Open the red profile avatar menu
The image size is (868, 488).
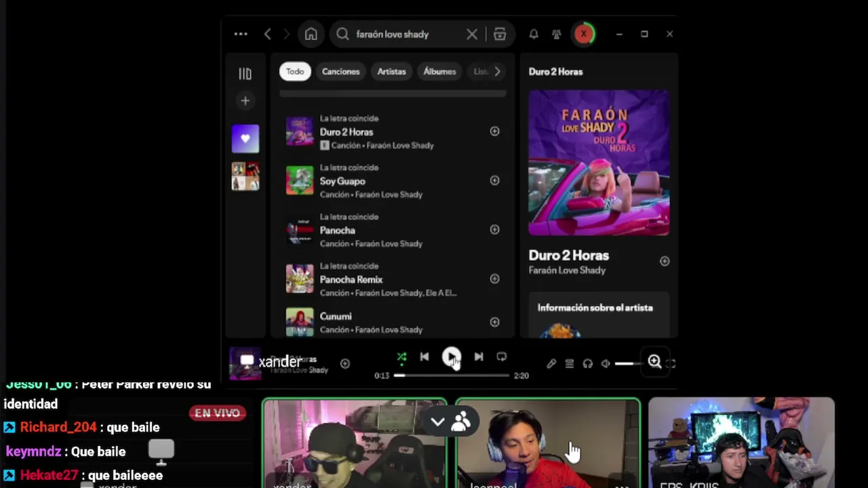click(x=583, y=34)
